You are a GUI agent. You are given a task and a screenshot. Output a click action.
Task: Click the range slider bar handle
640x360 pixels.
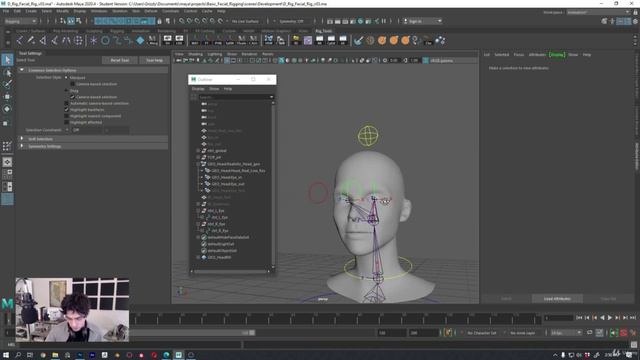[x=252, y=333]
